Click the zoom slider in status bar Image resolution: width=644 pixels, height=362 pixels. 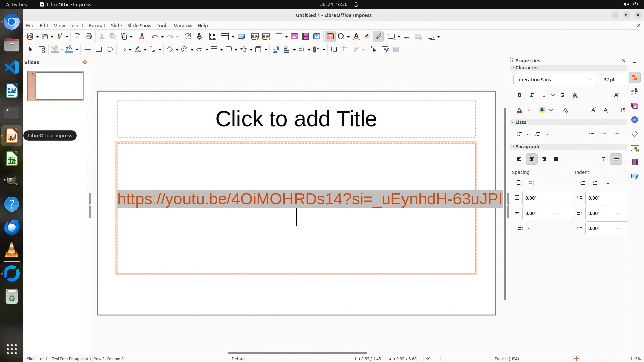[604, 359]
